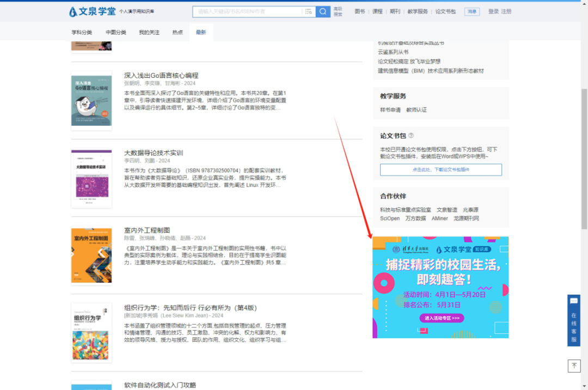Open partner 兆泰源
This screenshot has height=390, width=588.
pos(470,210)
